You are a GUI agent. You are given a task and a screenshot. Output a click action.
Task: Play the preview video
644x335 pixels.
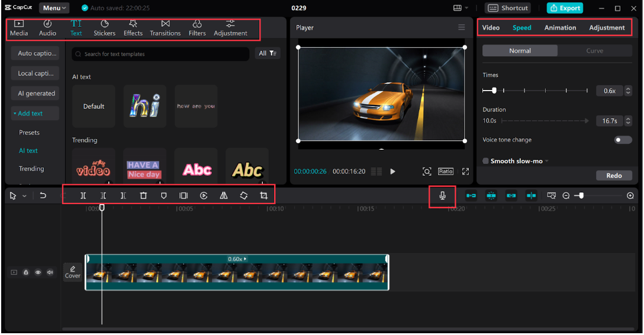pos(392,172)
